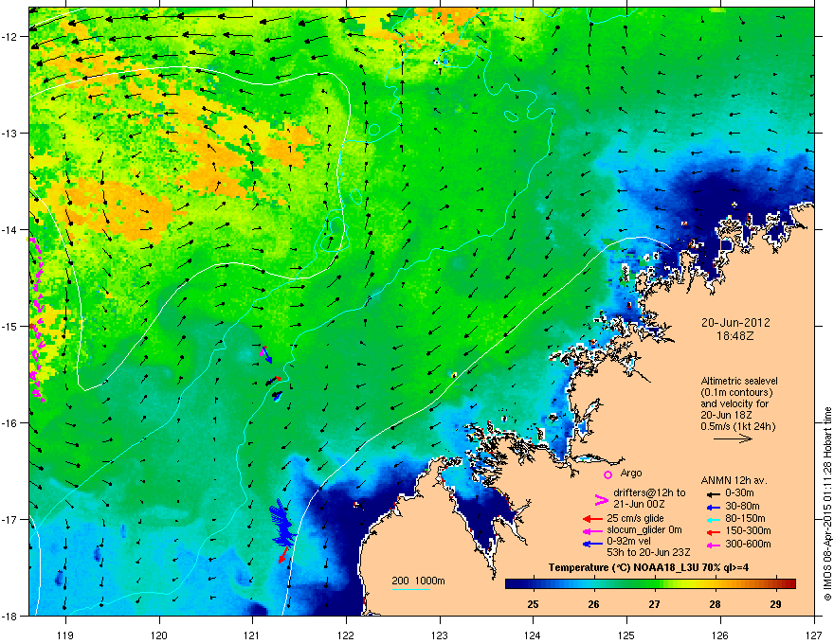Click the longitude axis label 125
The image size is (834, 644).
626,635
